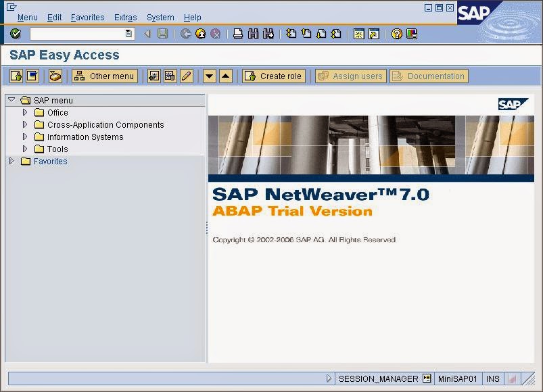Image resolution: width=543 pixels, height=392 pixels.
Task: Click the yellow Help question-mark icon
Action: click(x=396, y=34)
